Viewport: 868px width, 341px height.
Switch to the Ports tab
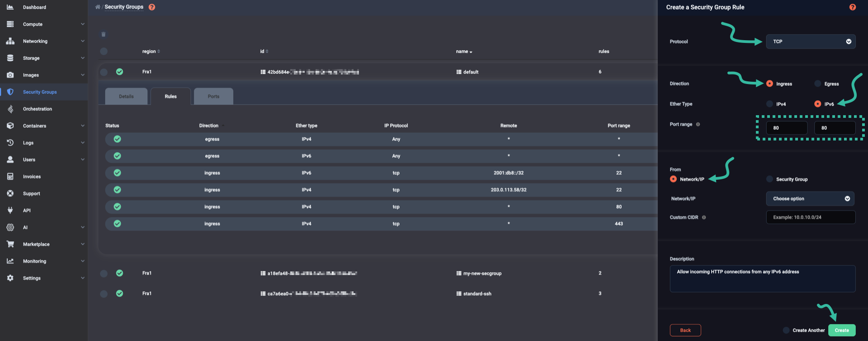pos(213,96)
